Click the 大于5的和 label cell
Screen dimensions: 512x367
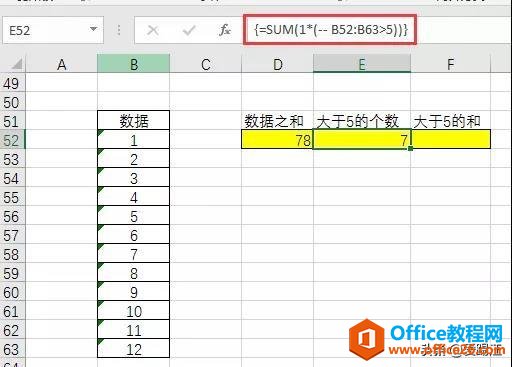[451, 121]
